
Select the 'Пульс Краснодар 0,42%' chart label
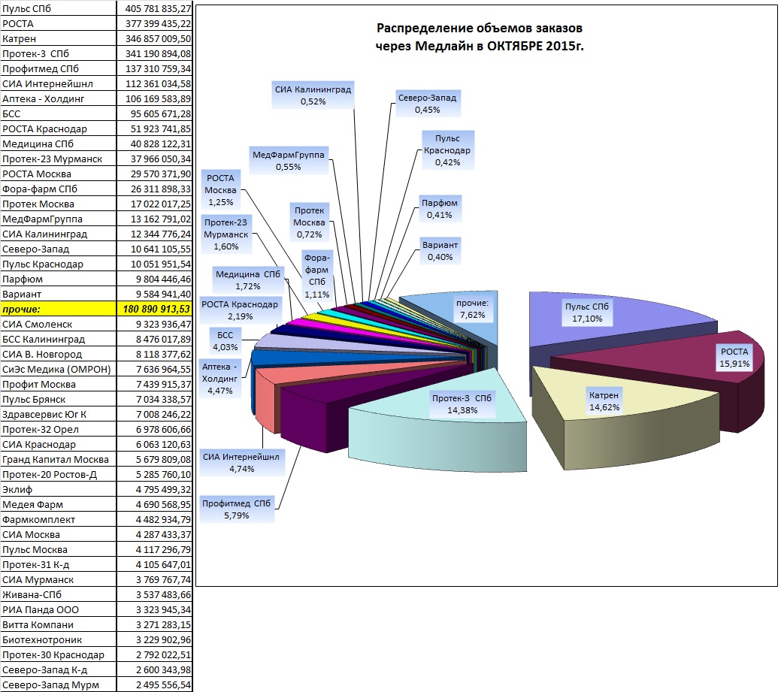coord(447,150)
